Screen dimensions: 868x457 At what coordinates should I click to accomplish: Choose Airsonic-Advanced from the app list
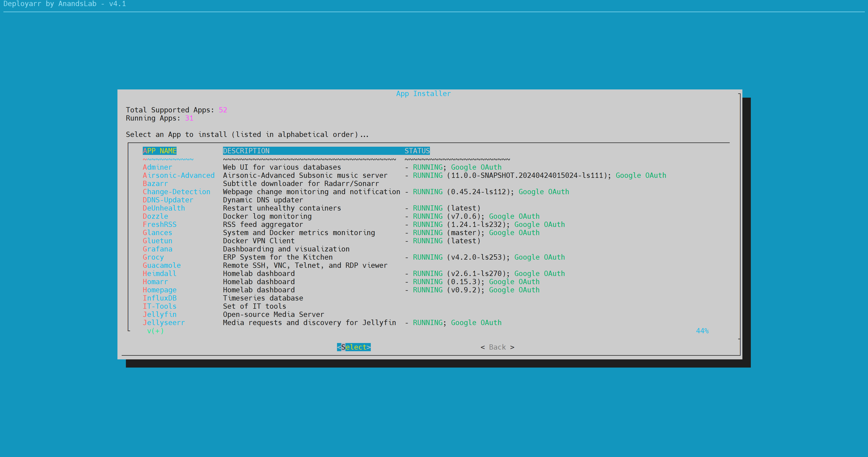pyautogui.click(x=178, y=175)
